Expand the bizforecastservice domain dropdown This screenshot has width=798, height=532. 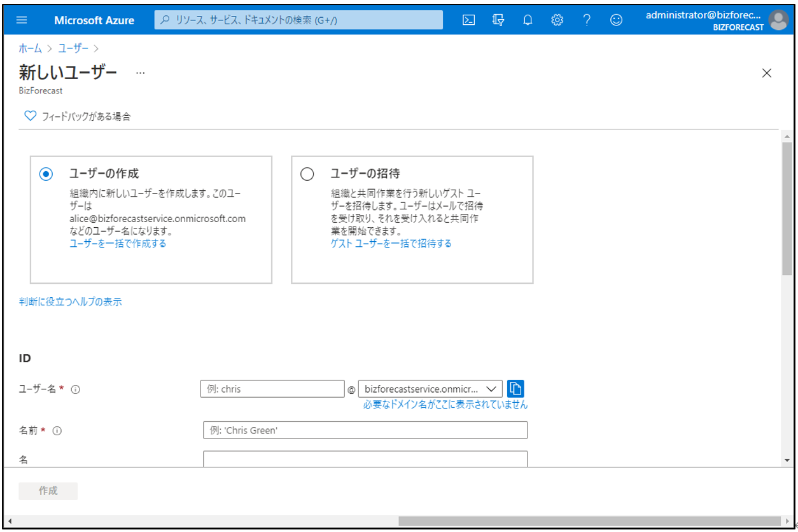point(430,389)
